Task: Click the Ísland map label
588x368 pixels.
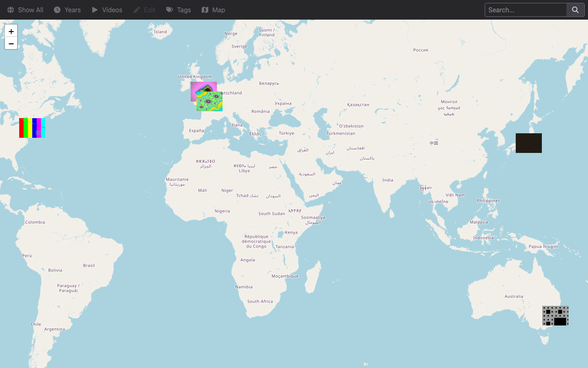Action: coord(160,31)
